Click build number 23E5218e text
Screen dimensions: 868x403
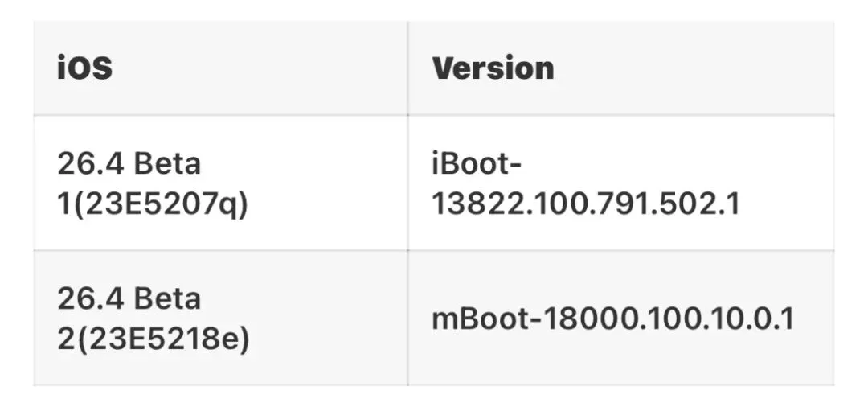point(162,339)
